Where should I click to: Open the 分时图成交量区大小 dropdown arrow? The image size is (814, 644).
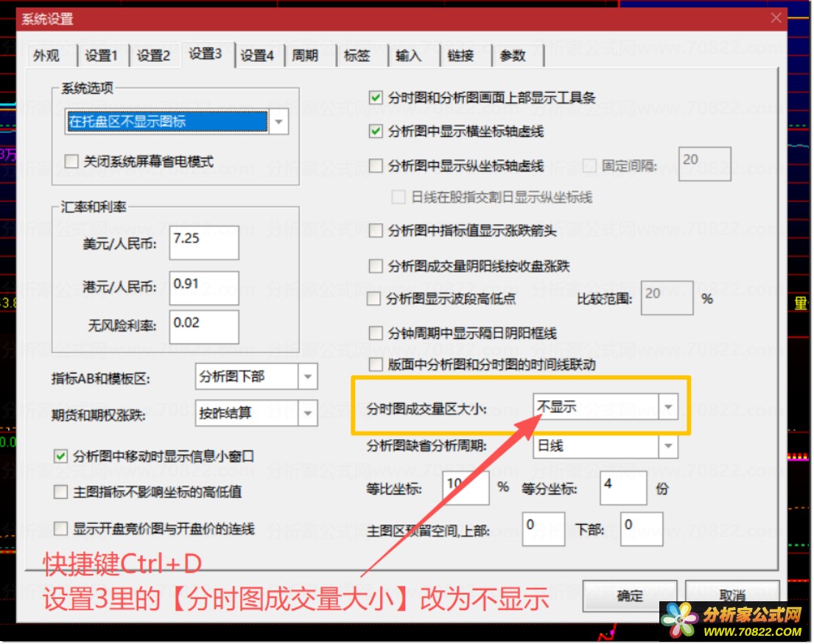(668, 407)
